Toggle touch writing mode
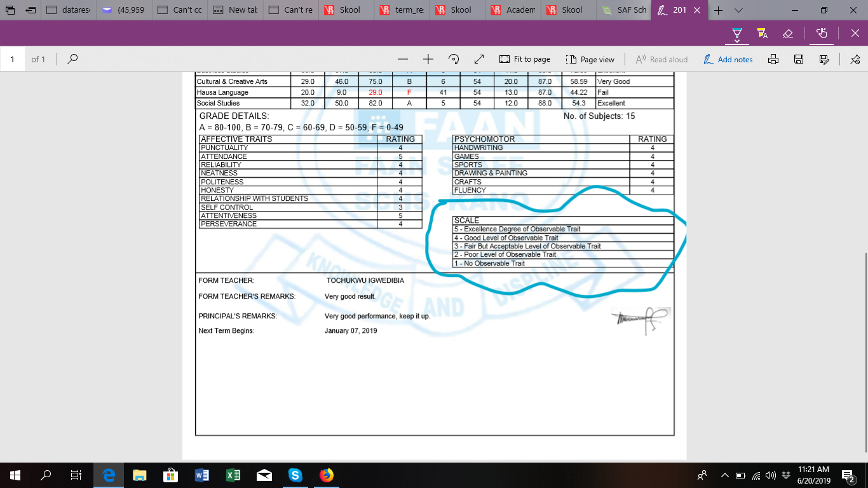This screenshot has width=868, height=488. (822, 34)
